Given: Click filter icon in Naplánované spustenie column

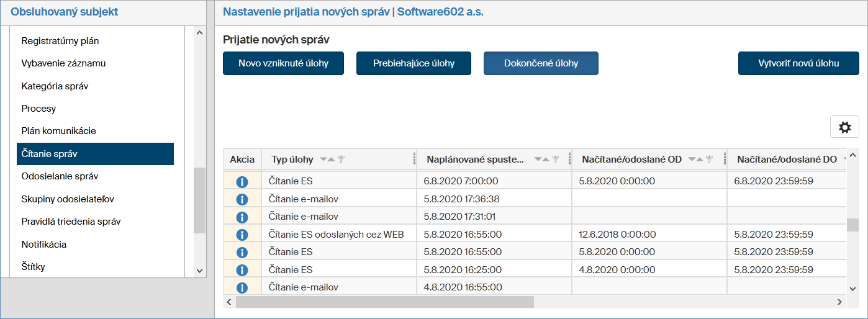Looking at the screenshot, I should tap(556, 159).
